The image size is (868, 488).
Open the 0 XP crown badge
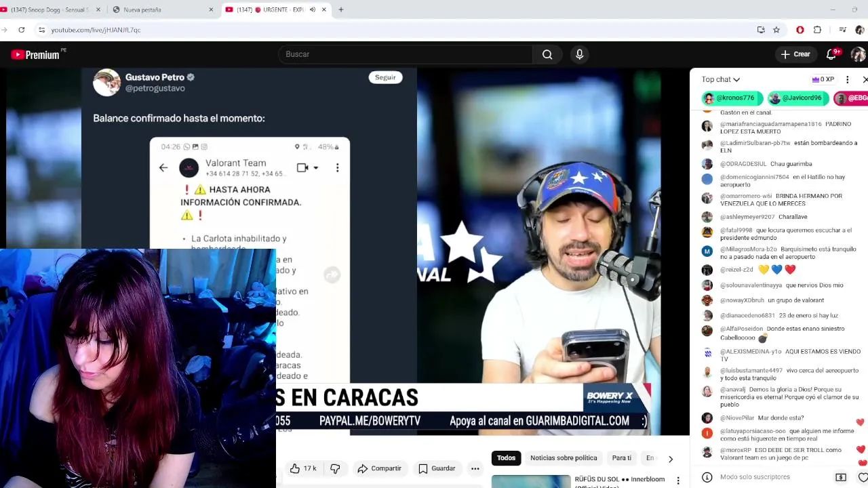pyautogui.click(x=823, y=79)
